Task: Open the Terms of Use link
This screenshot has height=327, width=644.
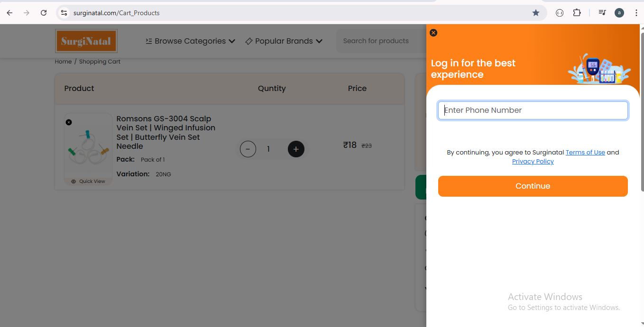Action: tap(585, 153)
